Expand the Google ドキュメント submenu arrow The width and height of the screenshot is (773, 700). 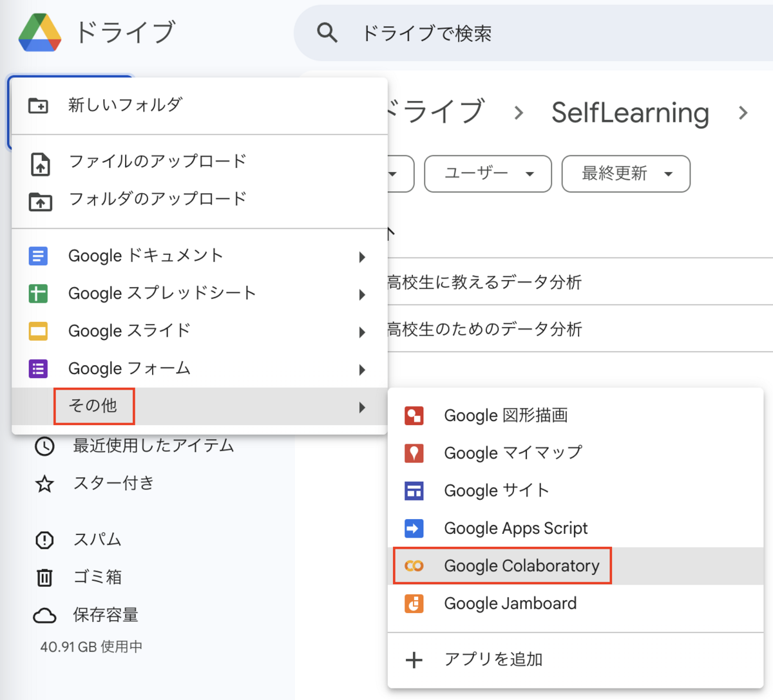click(362, 257)
